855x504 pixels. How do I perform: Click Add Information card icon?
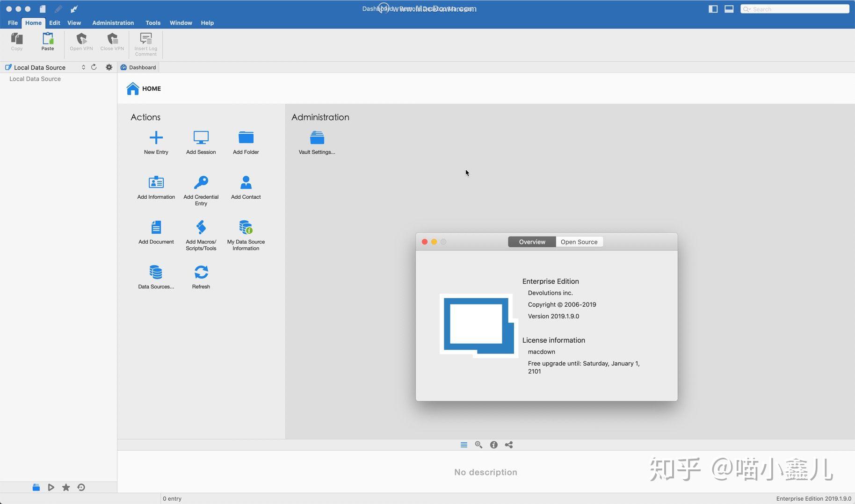[156, 182]
